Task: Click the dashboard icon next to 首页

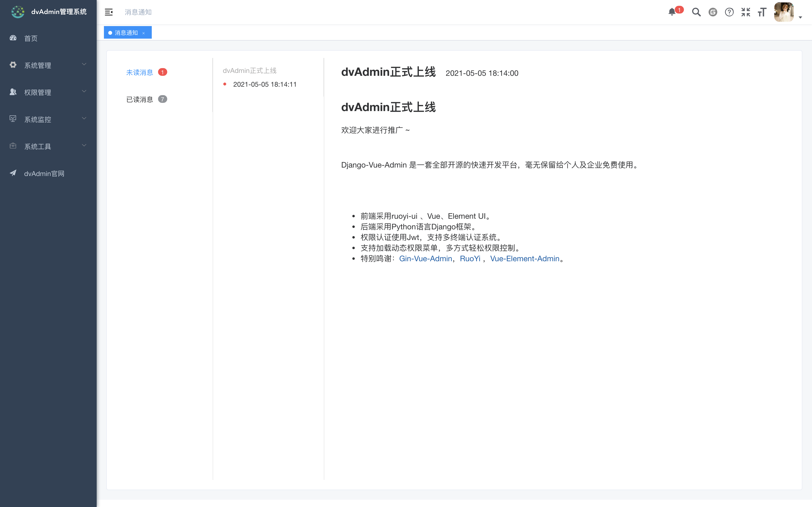Action: 13,38
